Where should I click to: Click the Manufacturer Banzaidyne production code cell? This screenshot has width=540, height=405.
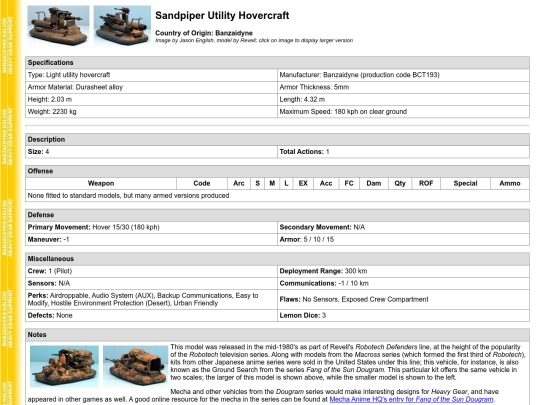(403, 75)
